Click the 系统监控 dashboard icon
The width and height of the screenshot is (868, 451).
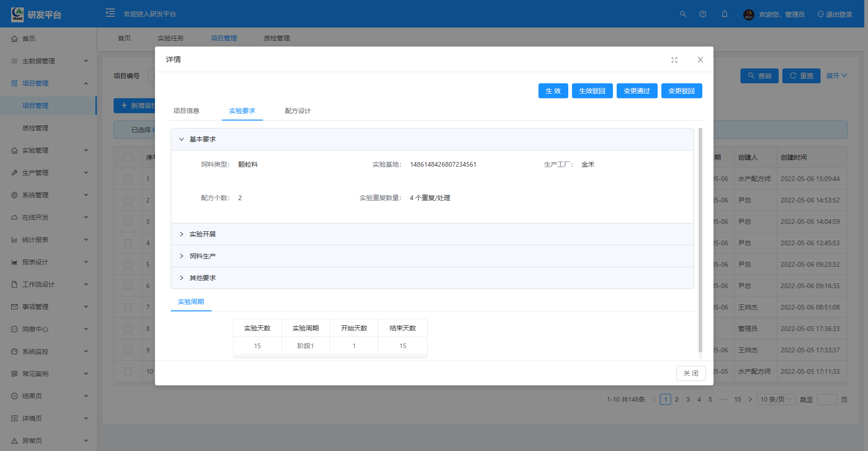(14, 351)
